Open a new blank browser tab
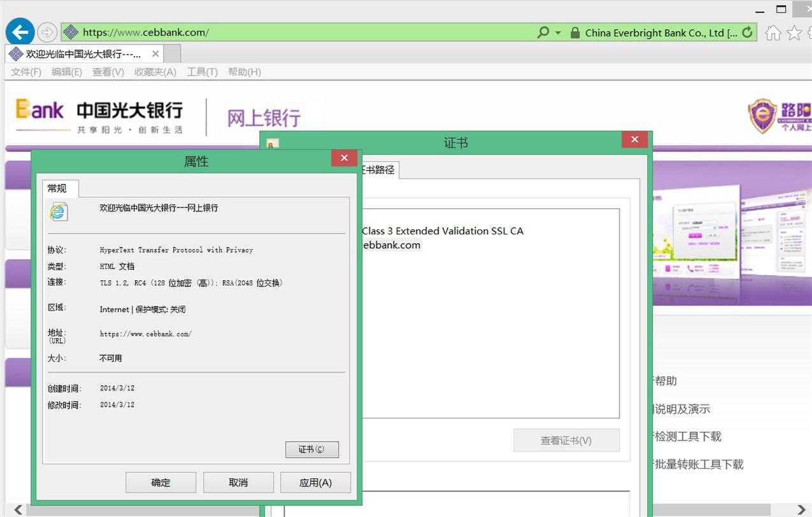Screen dimensions: 812x517 point(172,53)
